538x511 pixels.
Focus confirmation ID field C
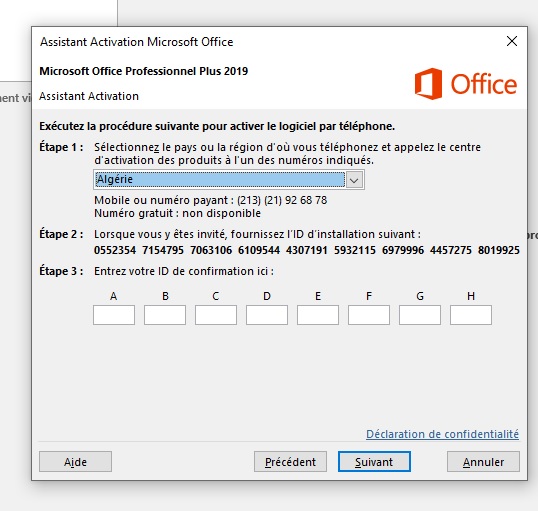point(216,315)
